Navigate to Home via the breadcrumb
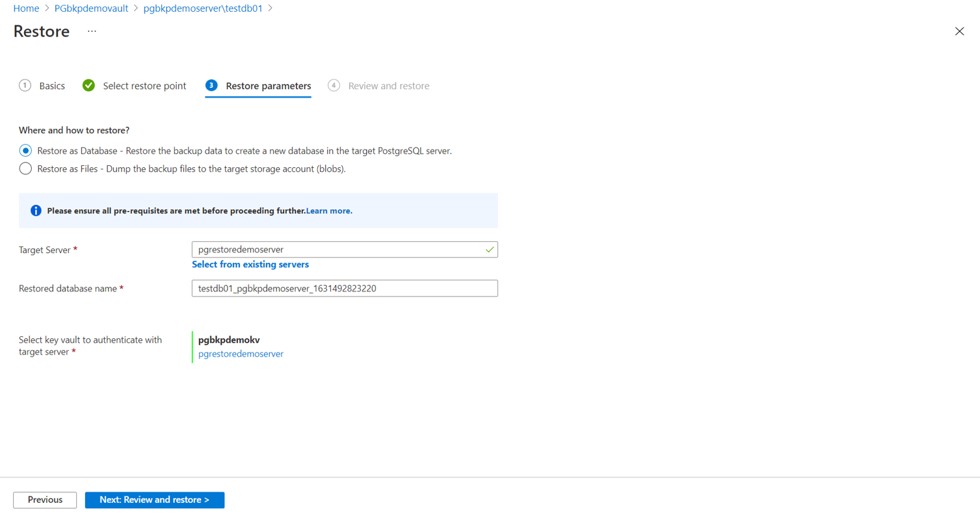Screen dimensions: 980x521 point(26,8)
